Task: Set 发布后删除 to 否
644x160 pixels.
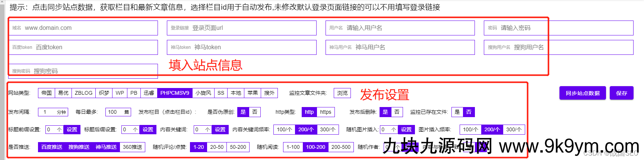Action: coord(397,112)
